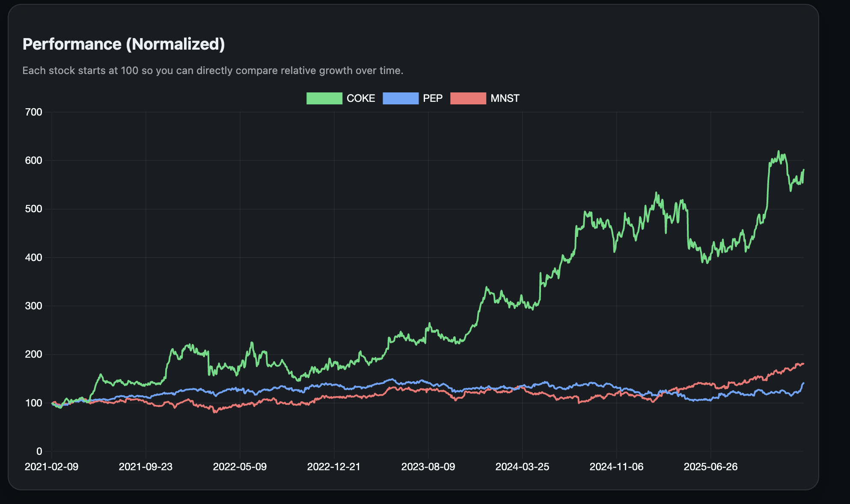Select the 2022-05-09 date tick label

coord(240,467)
